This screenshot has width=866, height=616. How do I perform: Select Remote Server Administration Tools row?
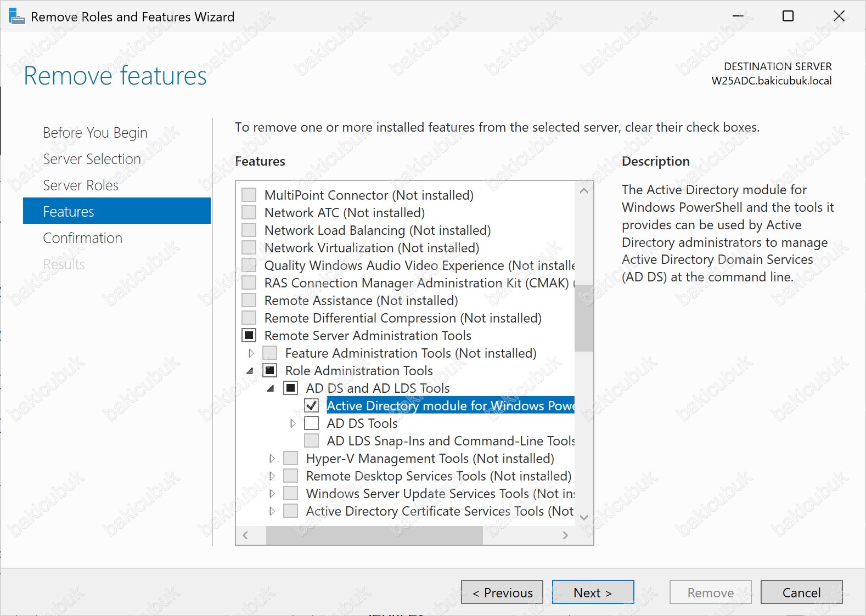(368, 336)
